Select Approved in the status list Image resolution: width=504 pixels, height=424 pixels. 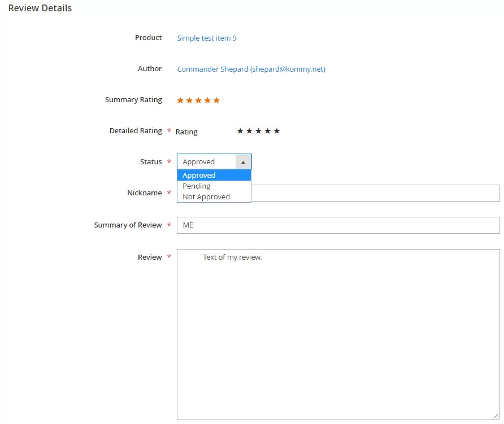[x=214, y=176]
